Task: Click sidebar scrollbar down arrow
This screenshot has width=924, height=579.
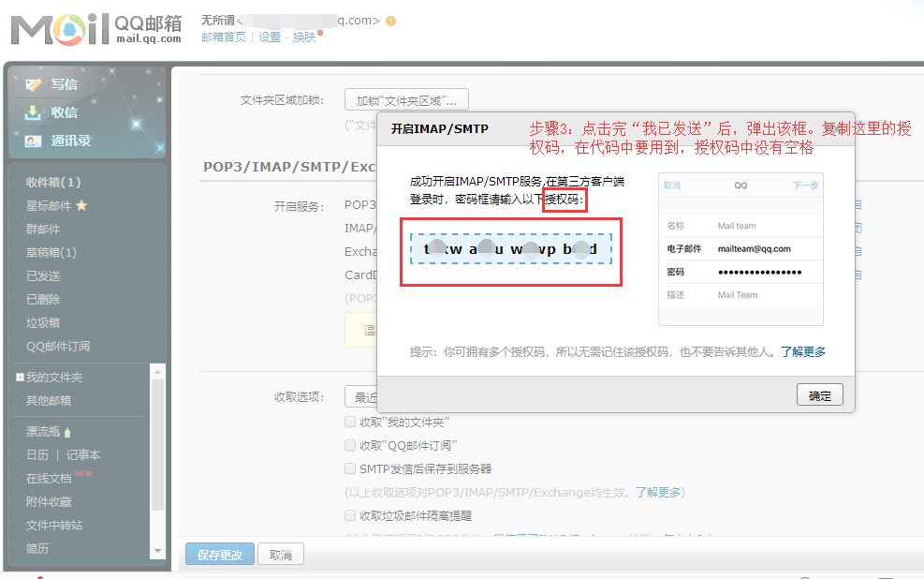Action: point(157,551)
